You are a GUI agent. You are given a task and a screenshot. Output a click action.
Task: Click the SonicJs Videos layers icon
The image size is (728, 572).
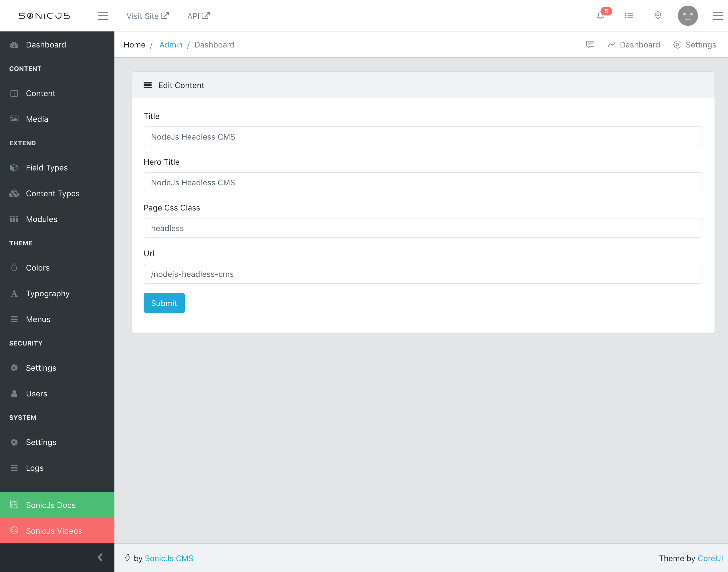[x=14, y=530]
